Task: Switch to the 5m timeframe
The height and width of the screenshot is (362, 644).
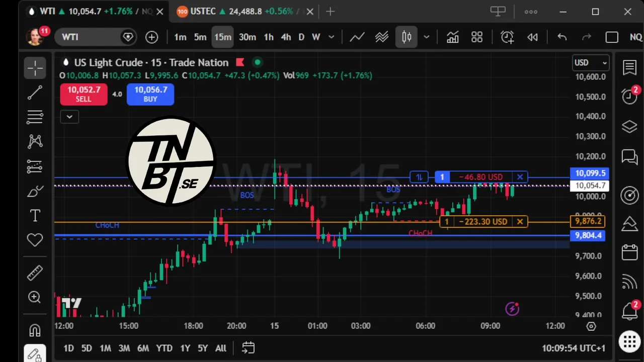Action: [200, 37]
